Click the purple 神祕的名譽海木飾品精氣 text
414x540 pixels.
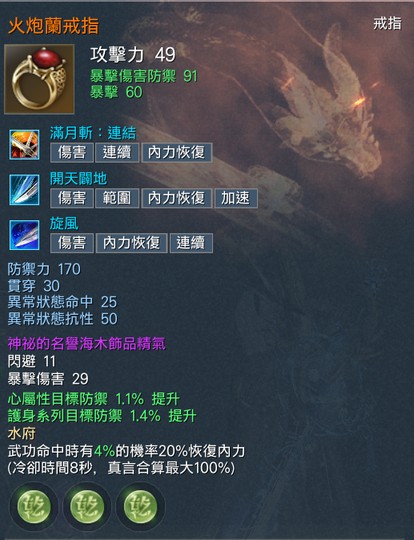click(87, 344)
